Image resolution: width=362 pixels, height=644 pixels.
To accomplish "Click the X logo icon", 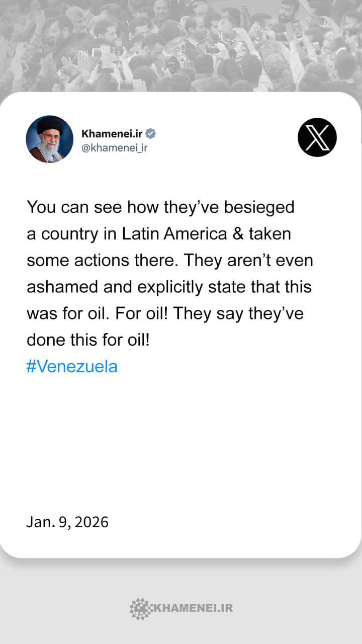I will tap(317, 137).
